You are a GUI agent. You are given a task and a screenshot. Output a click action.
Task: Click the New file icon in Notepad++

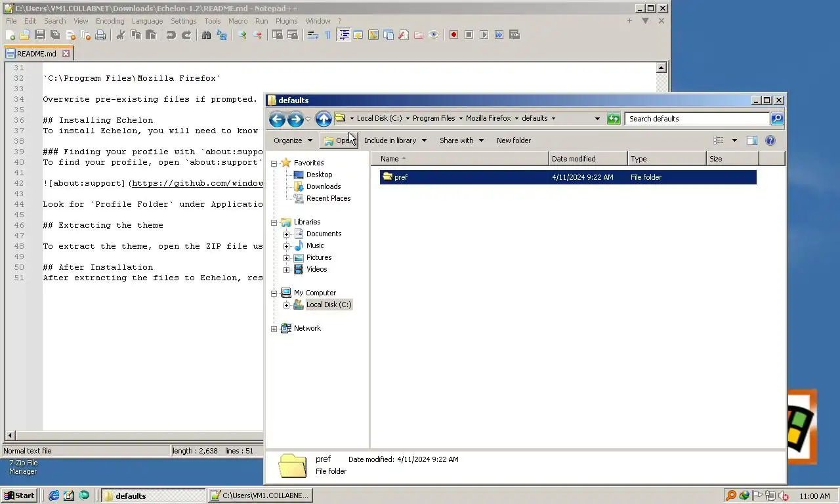click(10, 35)
